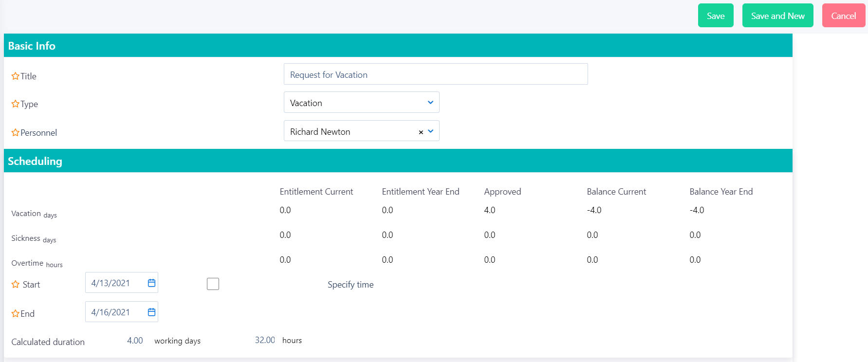Click the Save button
Screen dimensions: 868x362
click(x=716, y=16)
